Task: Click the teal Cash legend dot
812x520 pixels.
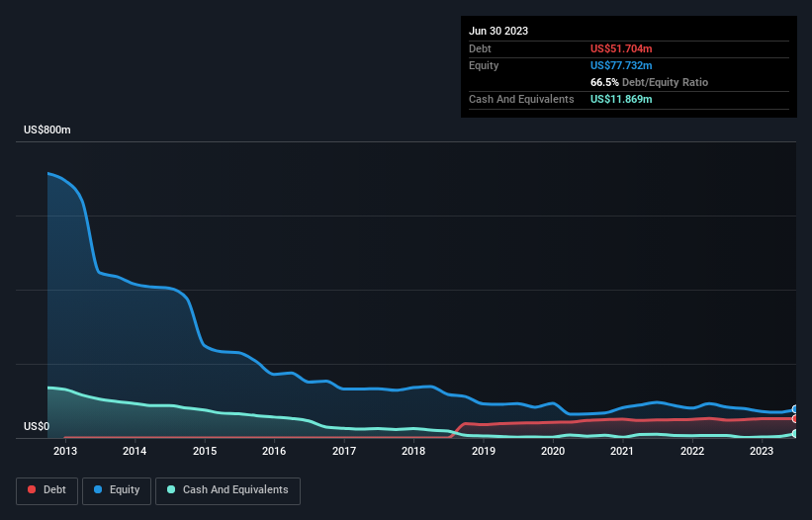Action: (x=171, y=489)
